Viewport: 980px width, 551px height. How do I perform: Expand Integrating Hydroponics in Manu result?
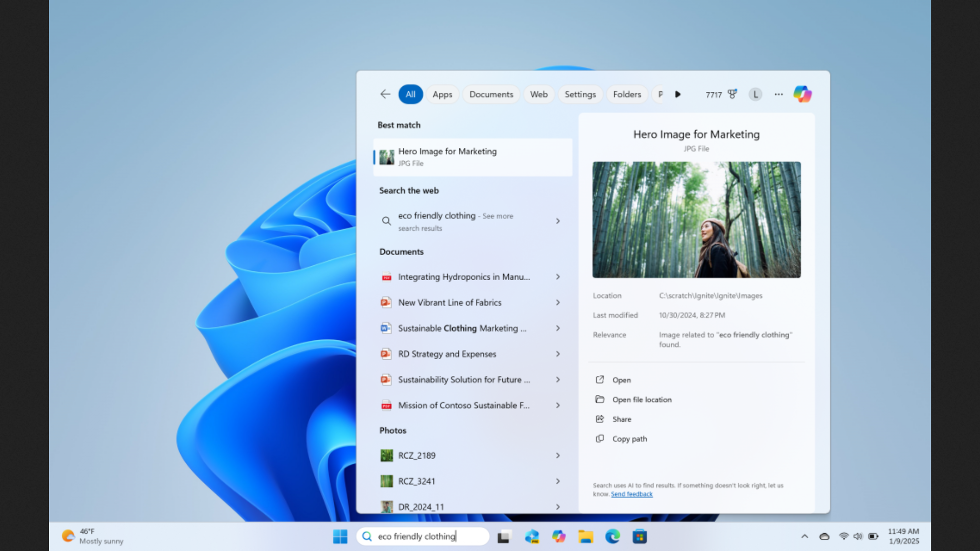point(557,277)
